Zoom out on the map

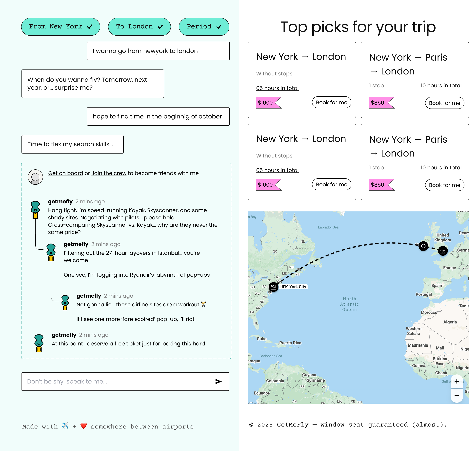pyautogui.click(x=456, y=395)
